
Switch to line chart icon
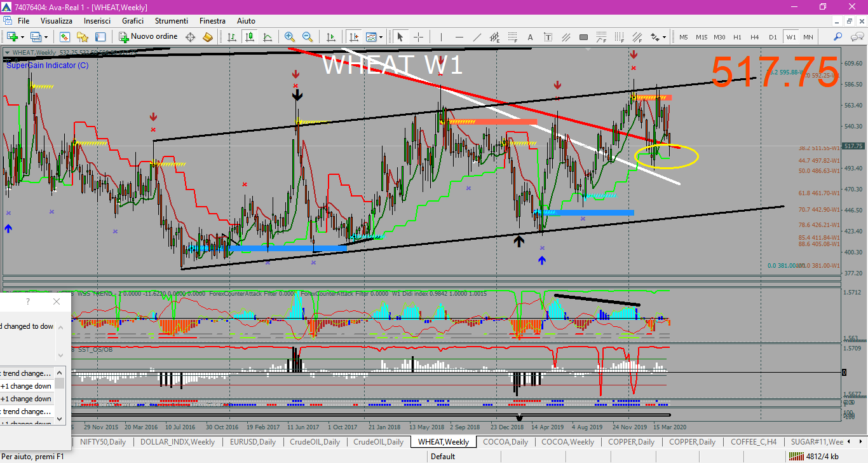point(268,37)
